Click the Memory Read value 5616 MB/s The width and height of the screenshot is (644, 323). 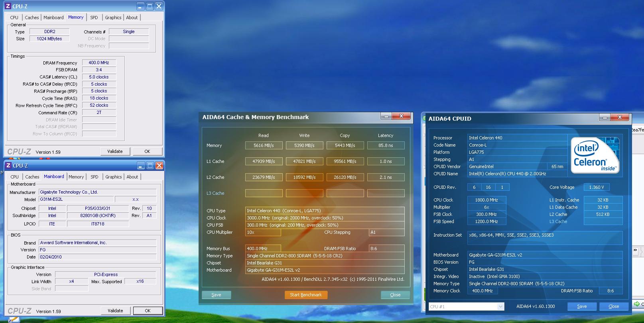pyautogui.click(x=264, y=145)
